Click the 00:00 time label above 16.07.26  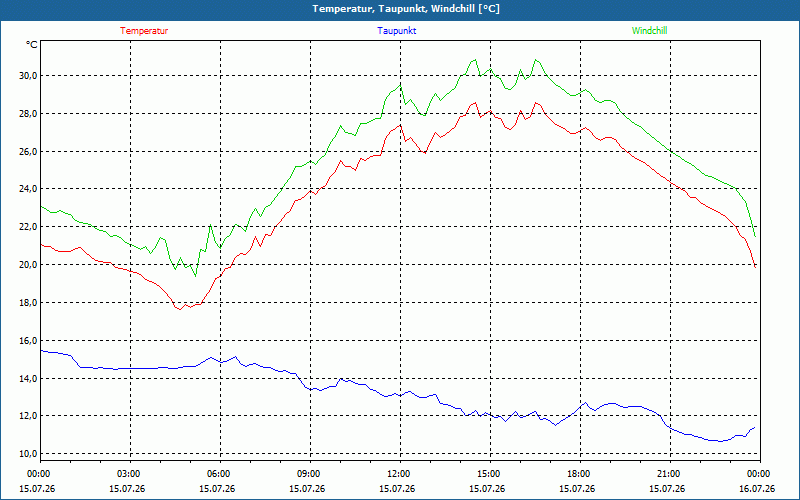pos(758,474)
